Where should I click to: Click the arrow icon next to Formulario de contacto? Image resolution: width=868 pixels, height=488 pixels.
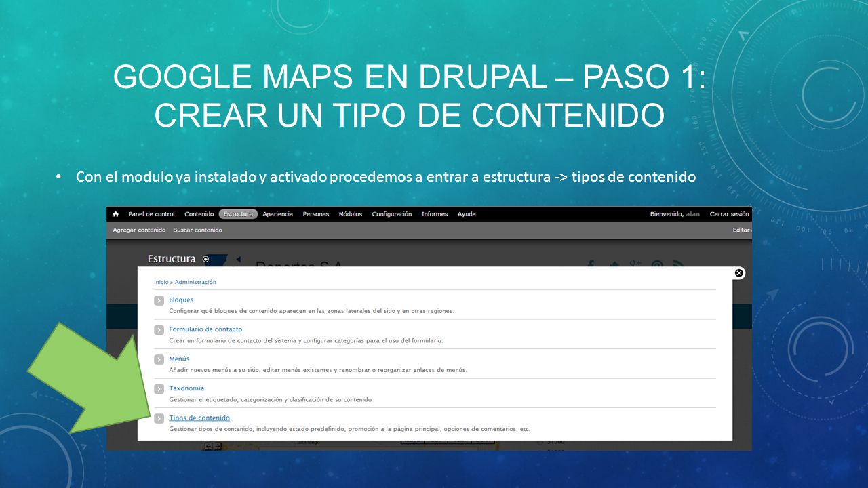pyautogui.click(x=159, y=330)
